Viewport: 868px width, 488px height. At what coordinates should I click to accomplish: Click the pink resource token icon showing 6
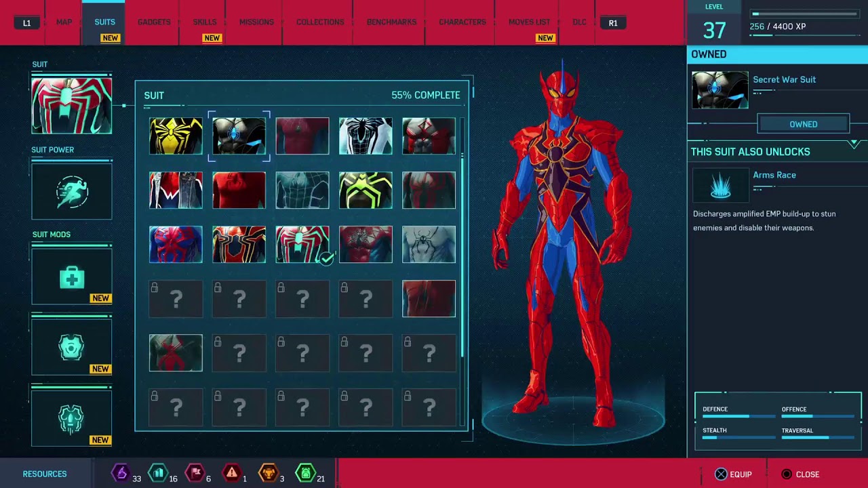coord(195,472)
